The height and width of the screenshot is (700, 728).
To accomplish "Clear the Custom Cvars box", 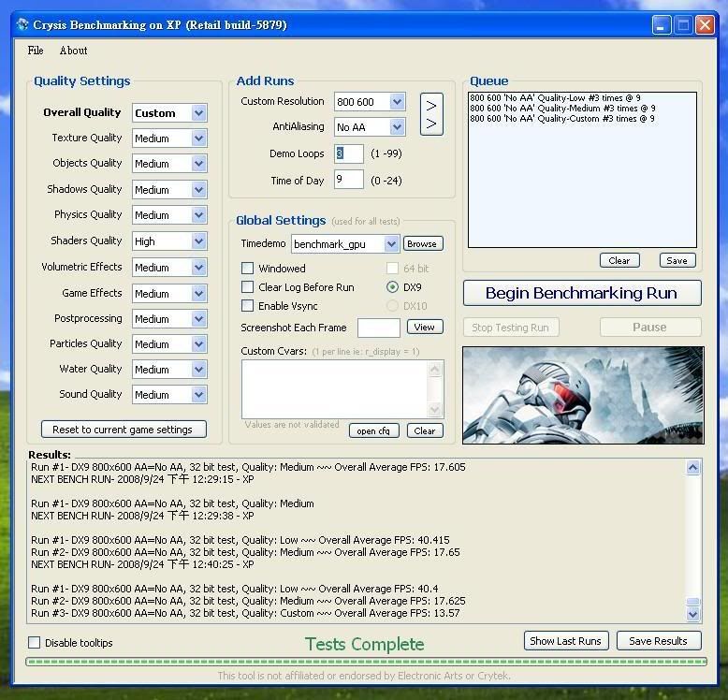I will 425,430.
